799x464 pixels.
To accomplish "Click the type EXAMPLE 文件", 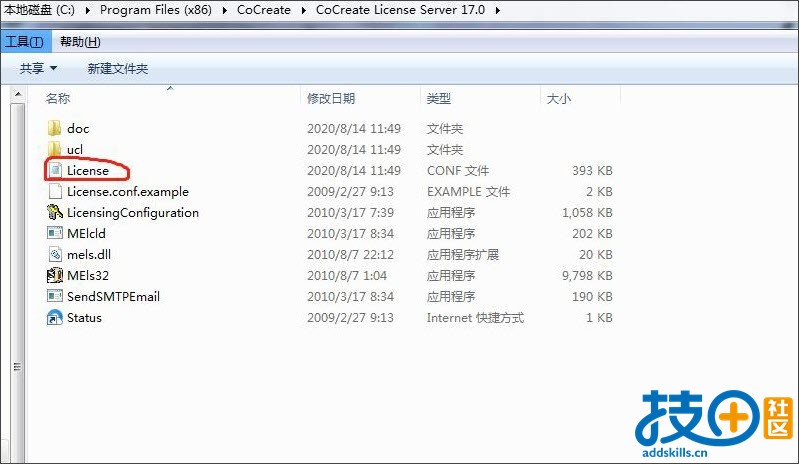I will [x=468, y=192].
